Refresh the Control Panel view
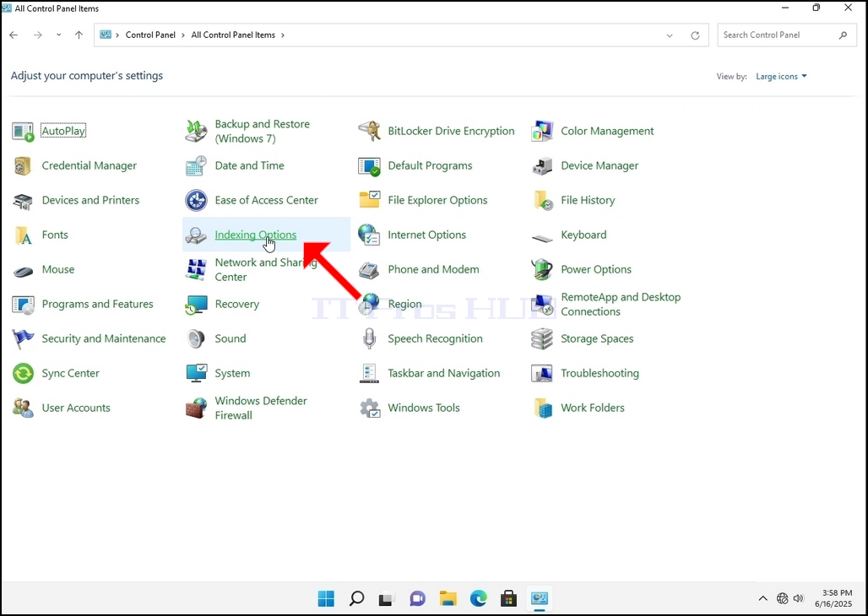 695,35
